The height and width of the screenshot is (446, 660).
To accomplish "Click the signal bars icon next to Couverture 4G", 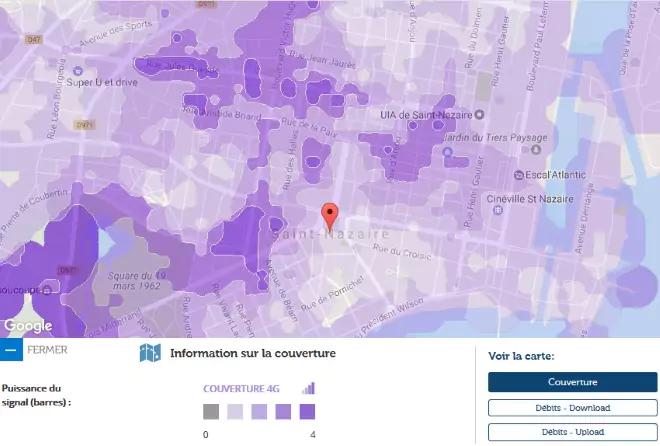I will (x=308, y=388).
